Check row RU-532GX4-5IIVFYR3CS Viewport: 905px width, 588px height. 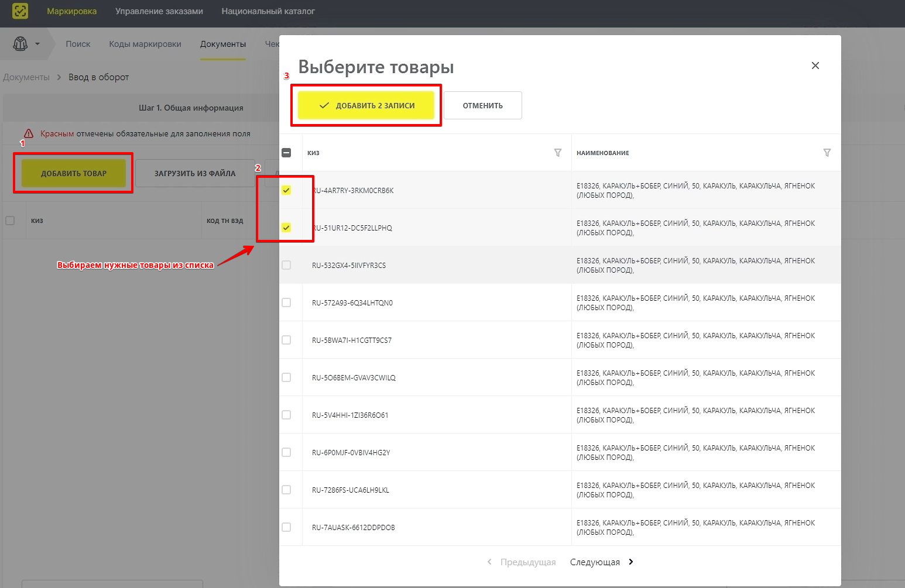(x=286, y=265)
